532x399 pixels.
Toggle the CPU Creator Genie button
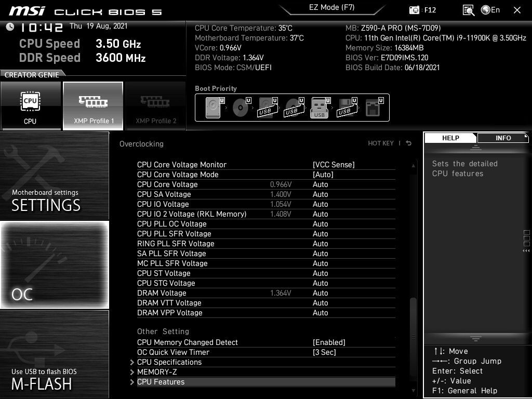coord(31,106)
